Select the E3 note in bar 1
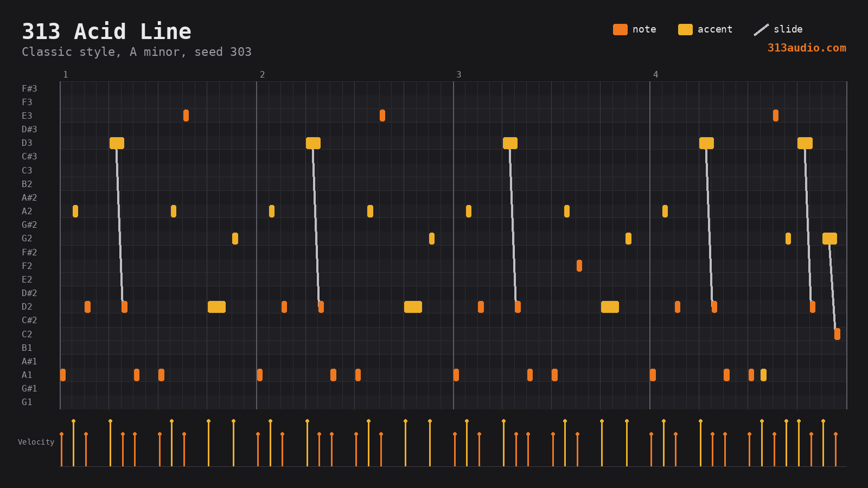Viewport: 868px width, 488px height. pyautogui.click(x=186, y=115)
